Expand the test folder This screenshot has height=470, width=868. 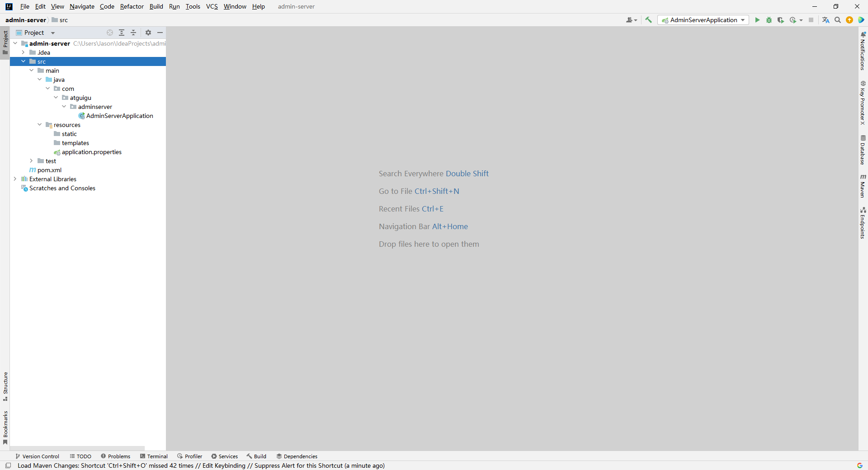pos(31,161)
